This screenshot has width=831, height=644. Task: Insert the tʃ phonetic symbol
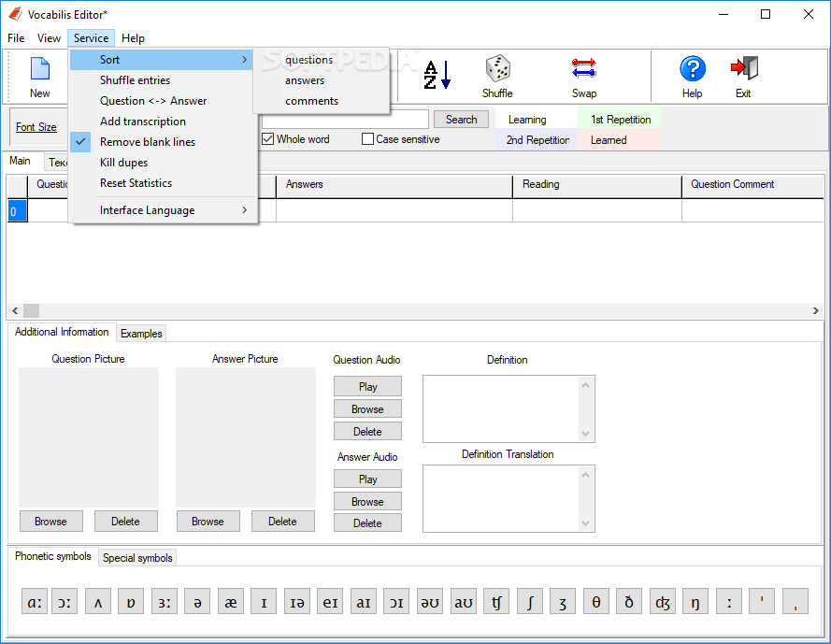click(496, 601)
